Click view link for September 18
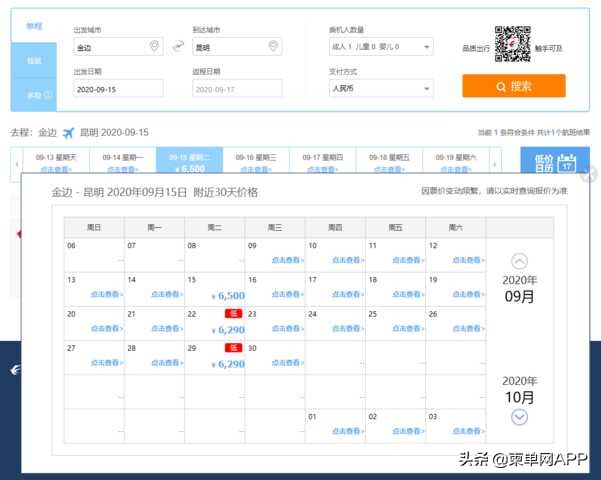601x480 pixels. [408, 294]
